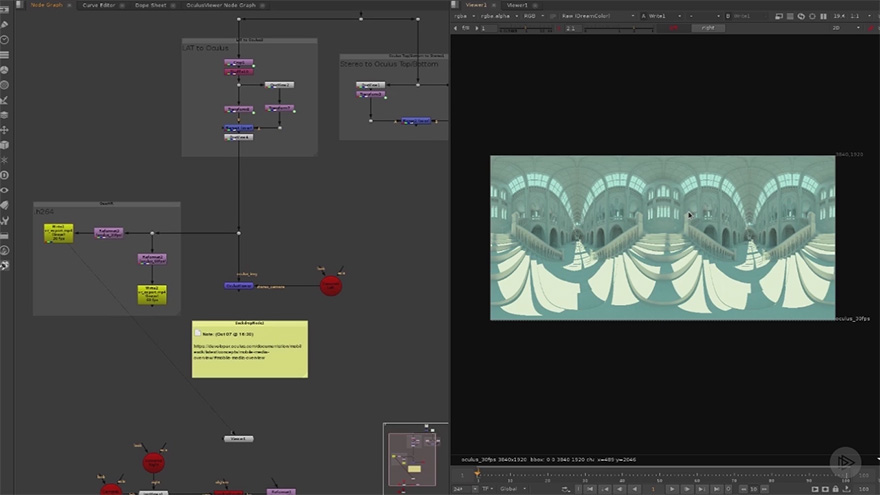
Task: Click the viewer refresh/sync icon
Action: [x=801, y=16]
